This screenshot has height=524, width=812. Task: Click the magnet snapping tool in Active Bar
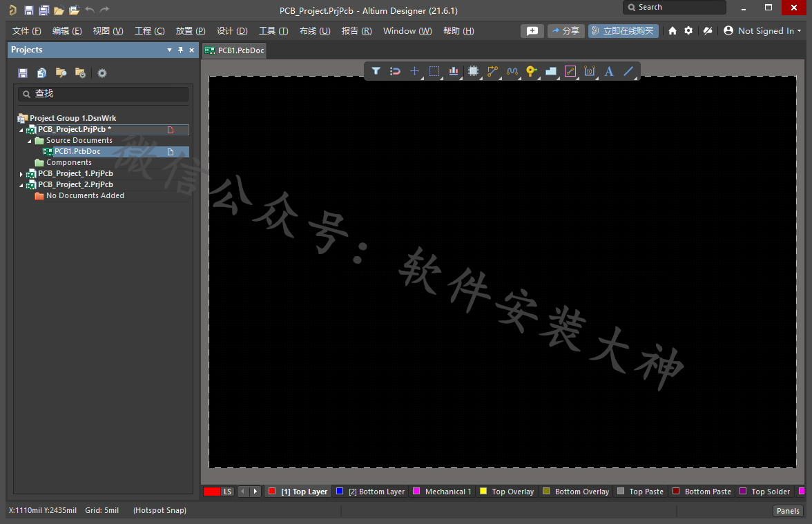395,71
